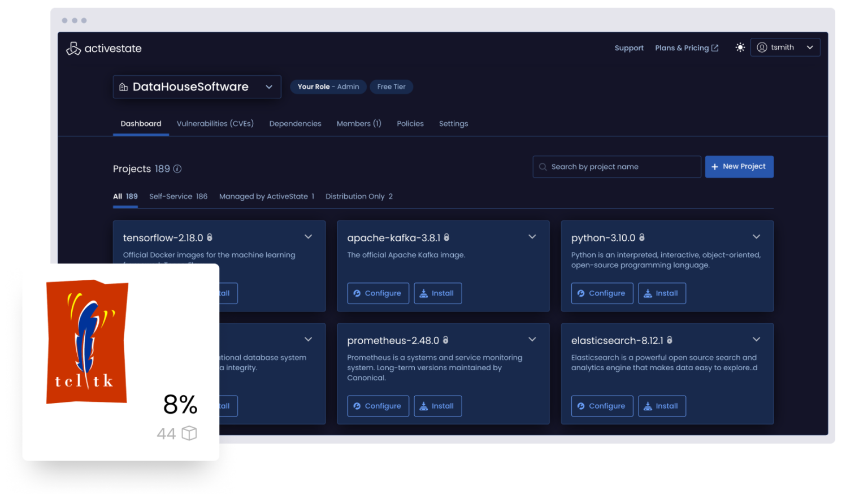Select the Distribution Only filter

tap(358, 196)
